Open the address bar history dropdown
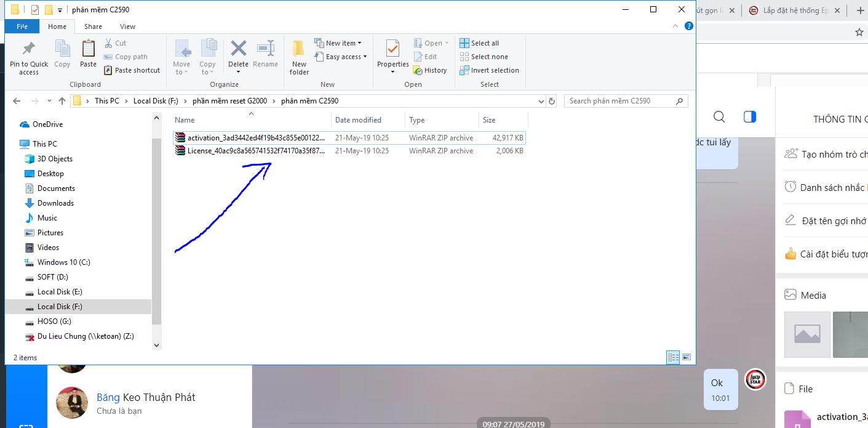This screenshot has width=868, height=428. [x=541, y=101]
